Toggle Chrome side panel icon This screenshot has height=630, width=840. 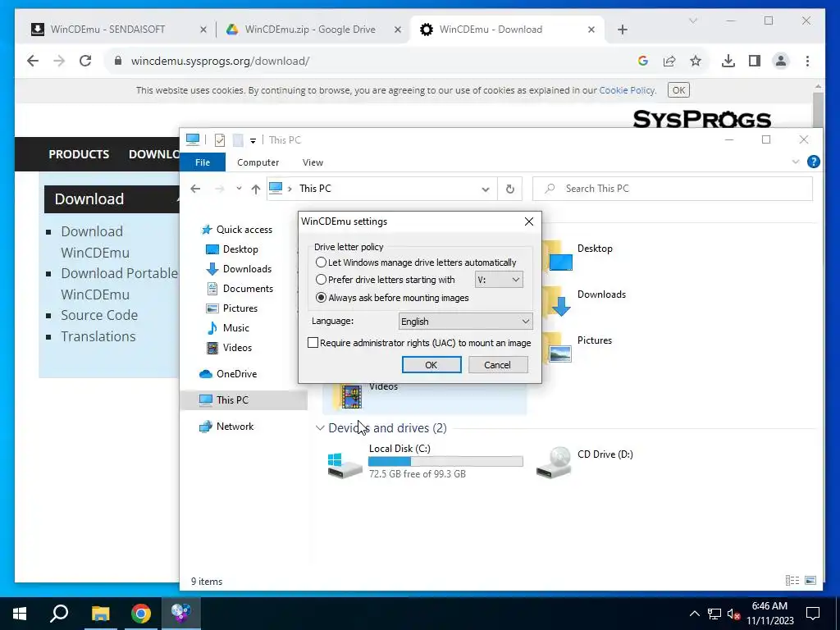point(755,61)
